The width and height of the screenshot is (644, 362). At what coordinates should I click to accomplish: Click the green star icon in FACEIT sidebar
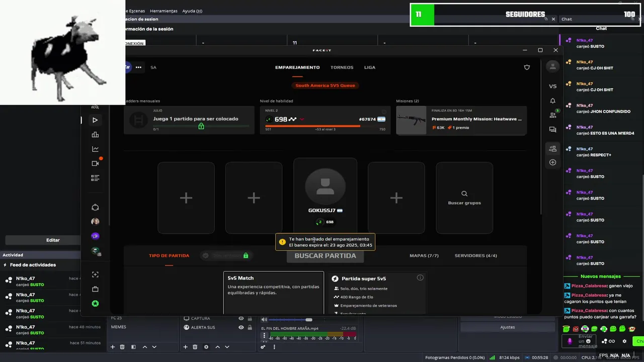tap(95, 304)
